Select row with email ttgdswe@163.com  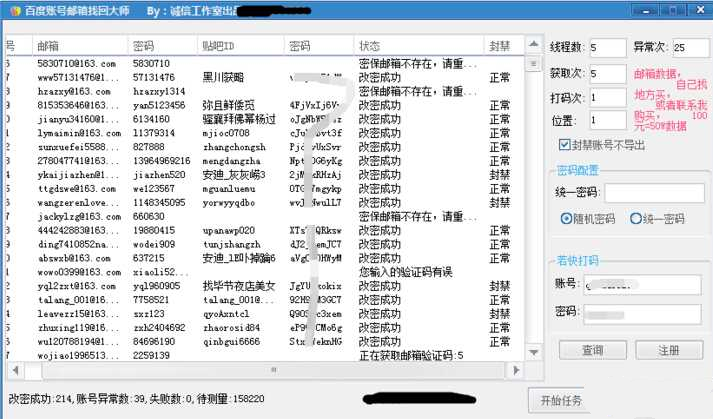tap(264, 188)
